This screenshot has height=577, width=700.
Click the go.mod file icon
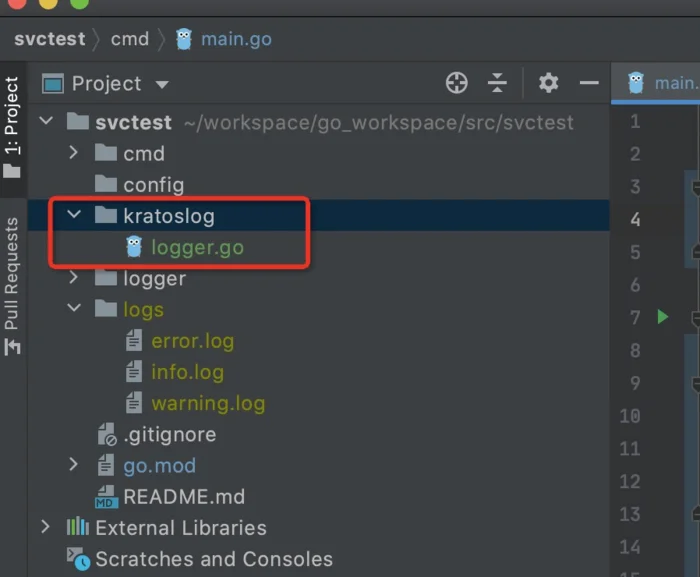pos(106,464)
